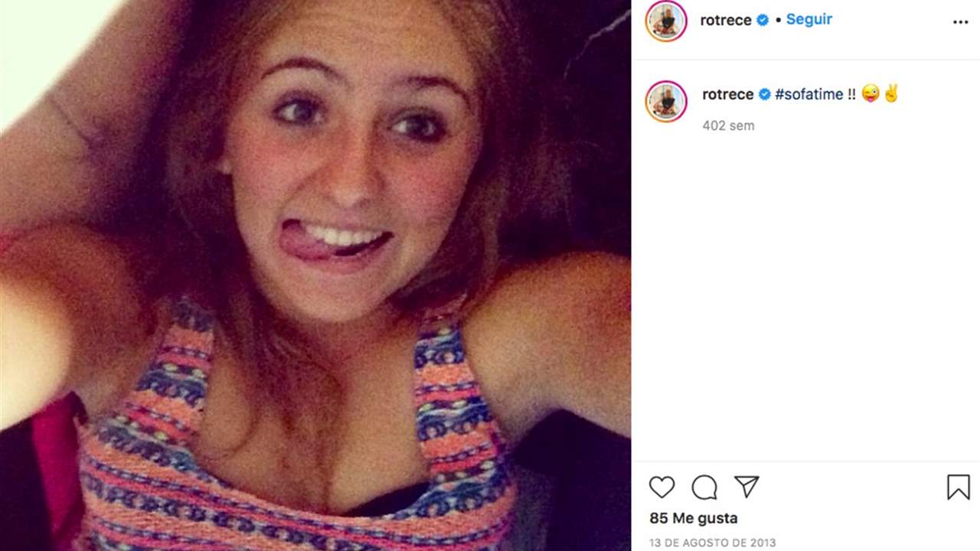
Task: Click the selfie post photo
Action: click(x=315, y=275)
